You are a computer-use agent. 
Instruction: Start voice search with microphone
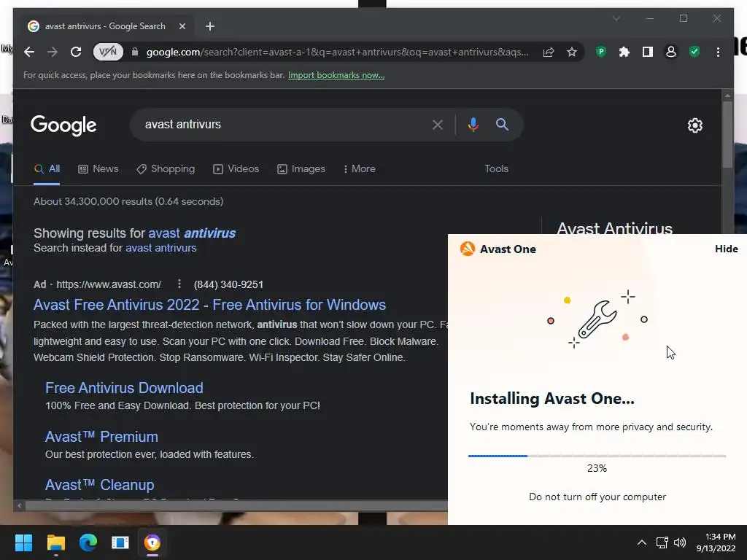473,125
